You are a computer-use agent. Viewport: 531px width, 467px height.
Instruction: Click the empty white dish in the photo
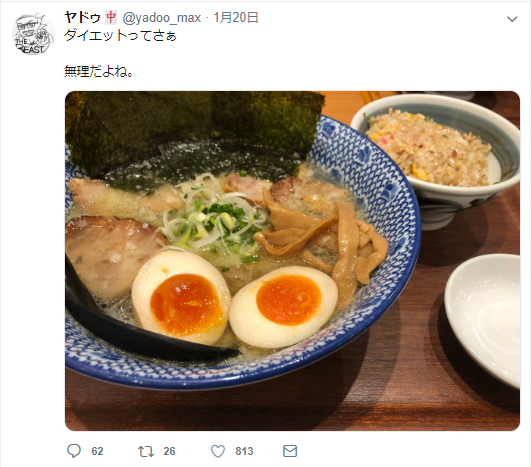(x=482, y=318)
